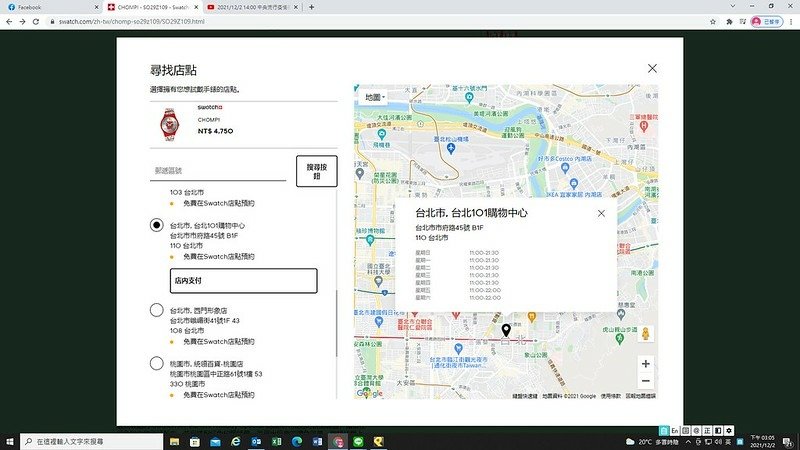The height and width of the screenshot is (450, 800).
Task: Click the swatch.com address bar
Action: pyautogui.click(x=378, y=21)
